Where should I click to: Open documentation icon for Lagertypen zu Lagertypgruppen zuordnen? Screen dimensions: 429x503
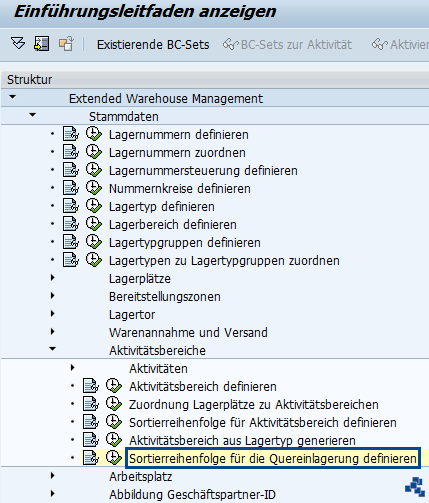pos(71,260)
